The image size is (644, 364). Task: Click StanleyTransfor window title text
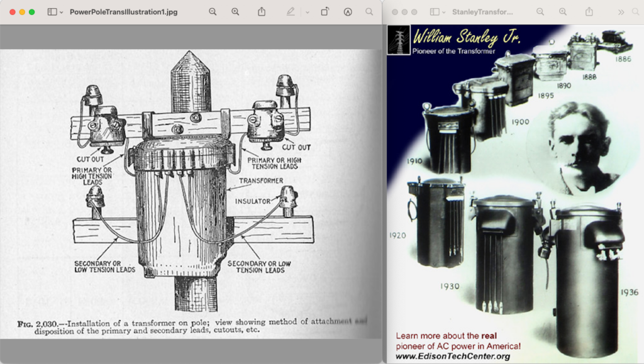coord(482,12)
